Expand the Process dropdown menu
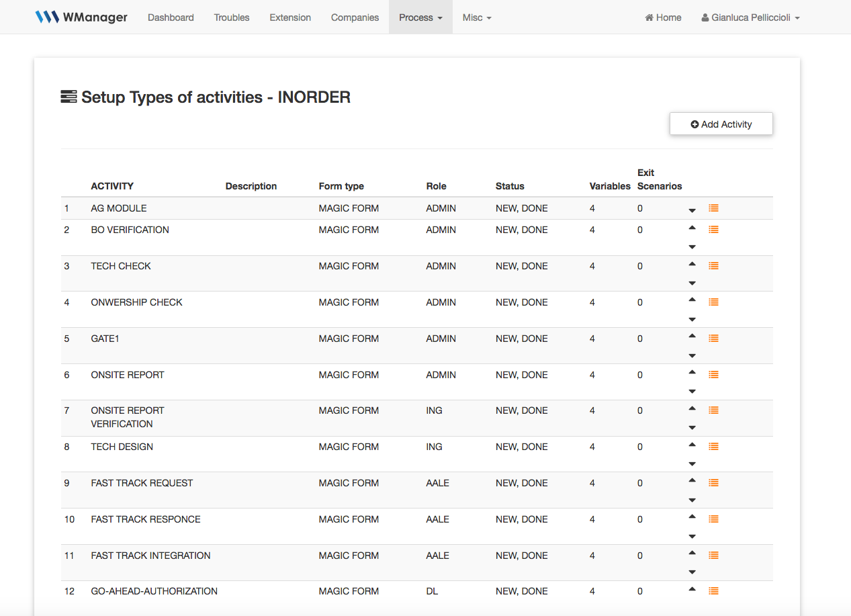Image resolution: width=851 pixels, height=616 pixels. 420,17
